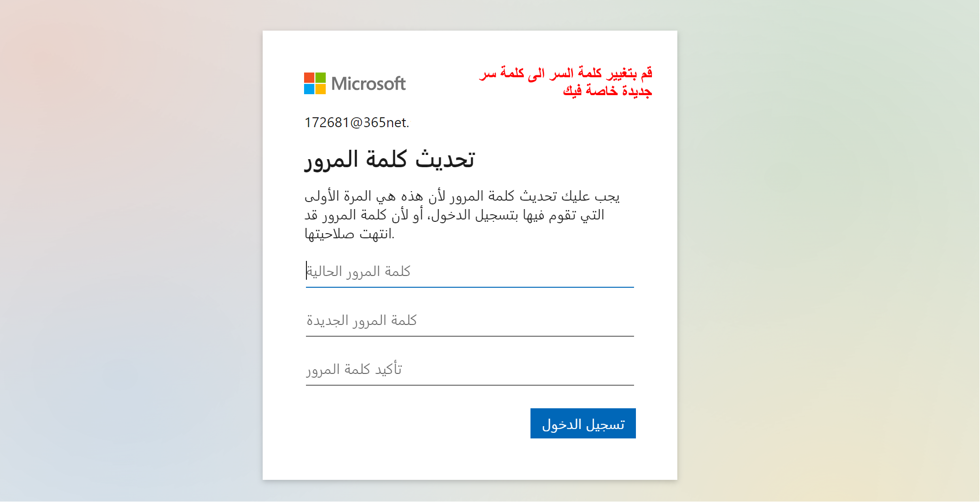Focus the كلمة المرور الحالية field
The height and width of the screenshot is (502, 980).
coord(469,272)
